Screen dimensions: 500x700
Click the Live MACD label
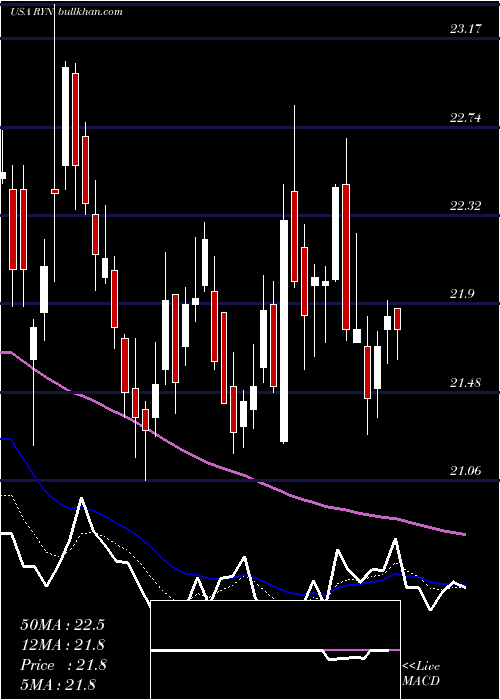[x=421, y=673]
